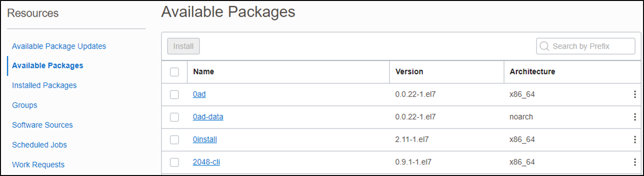Image resolution: width=644 pixels, height=176 pixels.
Task: Click the Install button
Action: click(x=183, y=46)
